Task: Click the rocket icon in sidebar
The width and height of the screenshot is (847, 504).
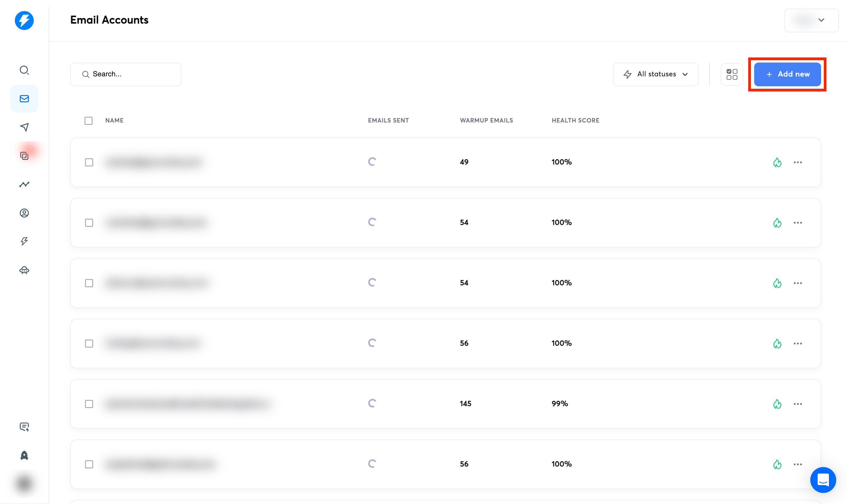Action: 24,455
